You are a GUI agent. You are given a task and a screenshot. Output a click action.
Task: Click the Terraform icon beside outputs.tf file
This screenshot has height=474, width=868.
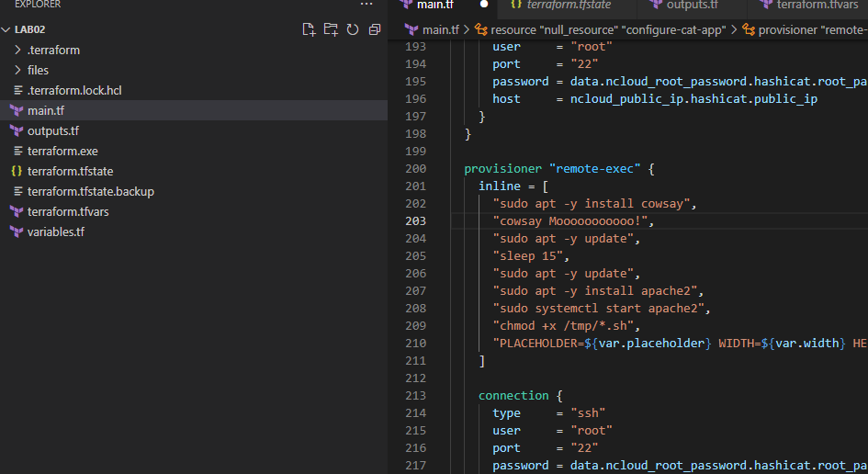point(17,130)
